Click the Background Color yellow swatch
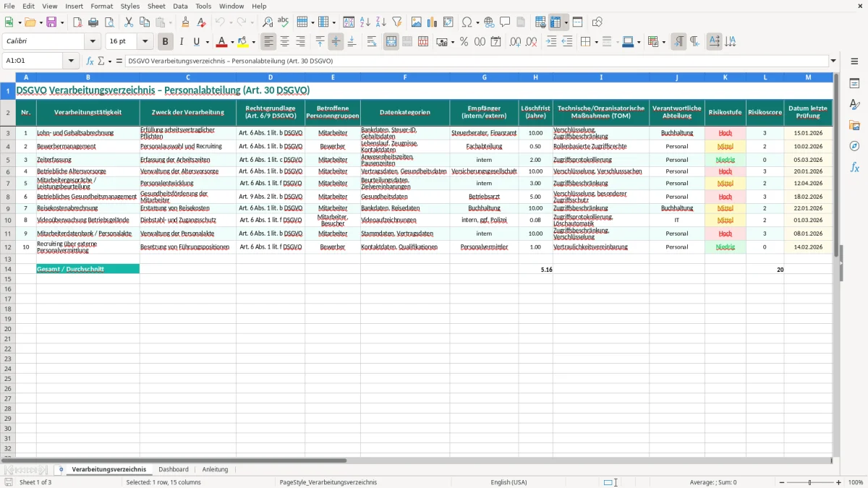The width and height of the screenshot is (868, 488). [x=244, y=42]
